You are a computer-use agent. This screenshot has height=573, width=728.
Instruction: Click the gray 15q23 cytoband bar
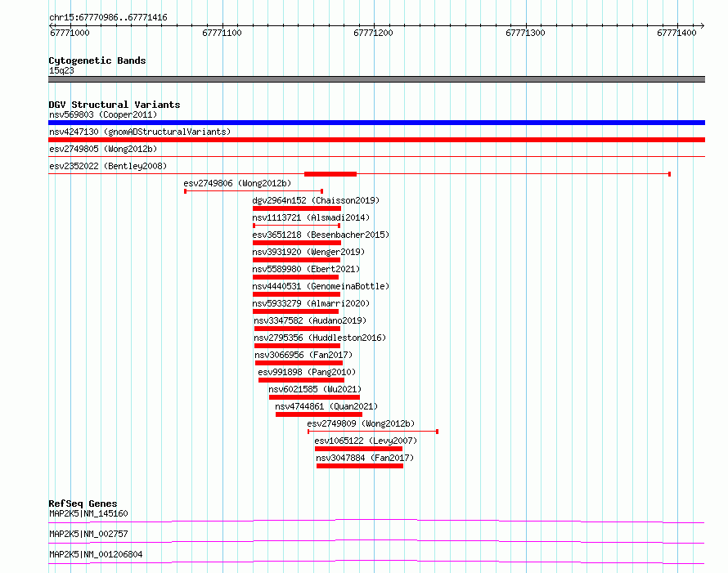click(x=376, y=79)
